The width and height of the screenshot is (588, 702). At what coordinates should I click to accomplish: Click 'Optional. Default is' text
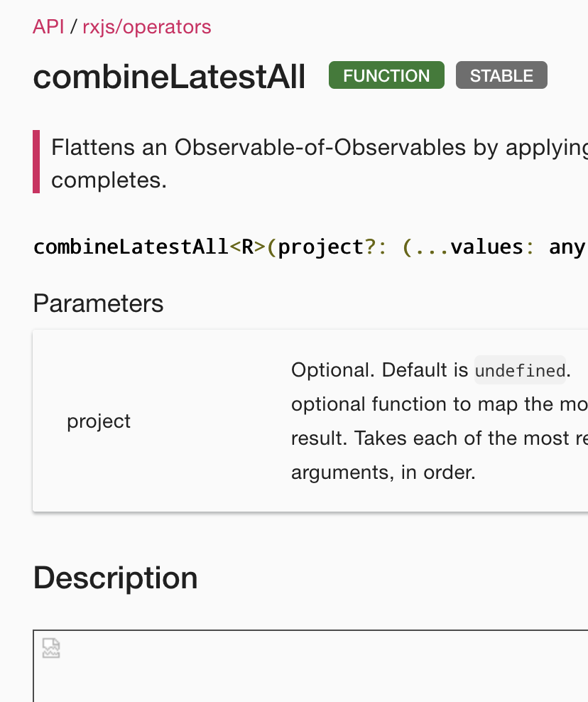(379, 369)
